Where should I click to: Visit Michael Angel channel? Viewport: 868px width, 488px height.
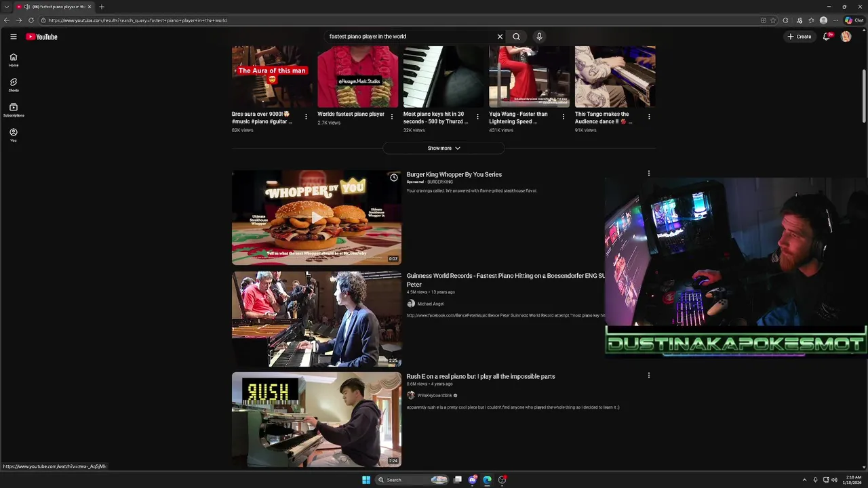(x=430, y=304)
